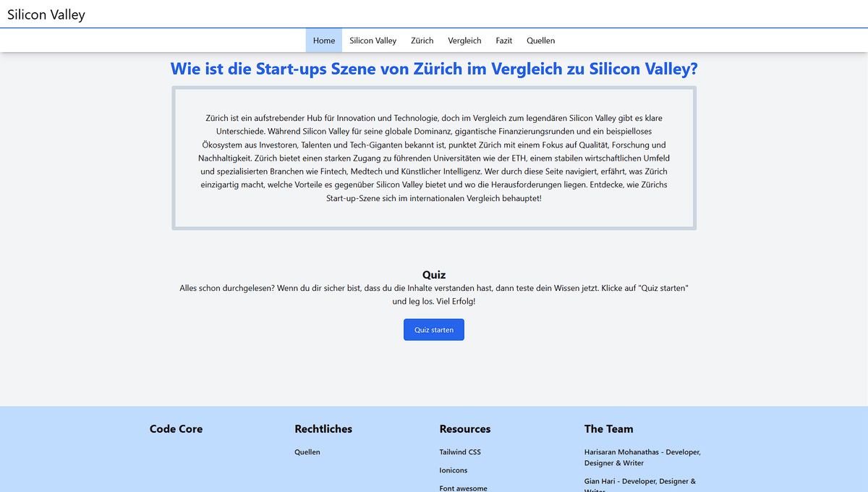Open the Tailwind CSS resource link

pos(460,452)
